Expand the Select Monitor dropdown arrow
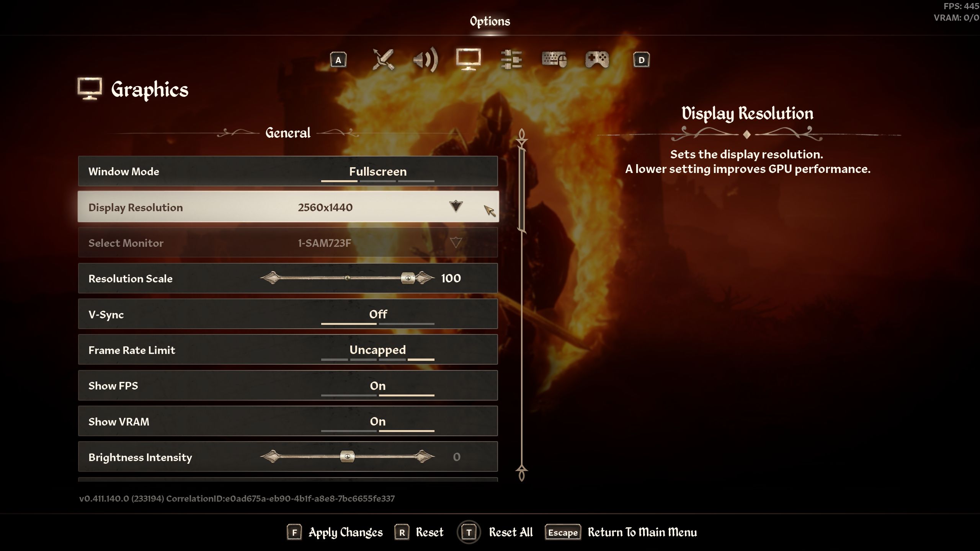Screen dimensions: 980x551 click(456, 242)
